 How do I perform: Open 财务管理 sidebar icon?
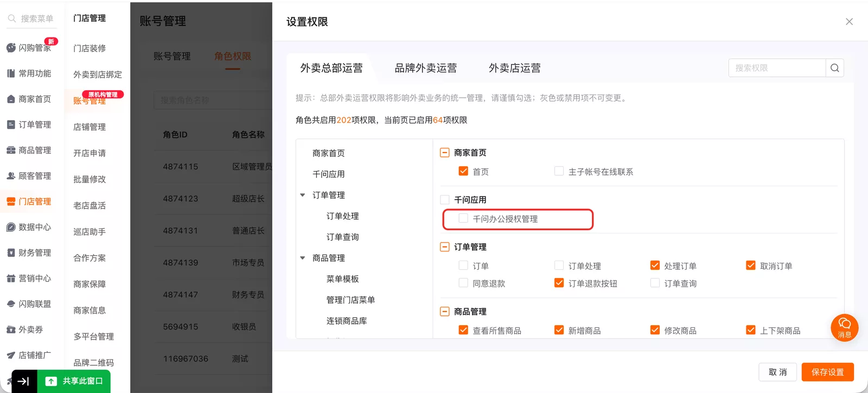click(11, 252)
